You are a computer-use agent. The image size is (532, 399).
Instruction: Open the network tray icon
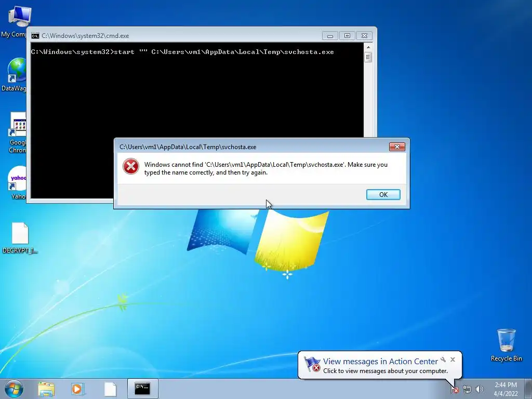[467, 390]
